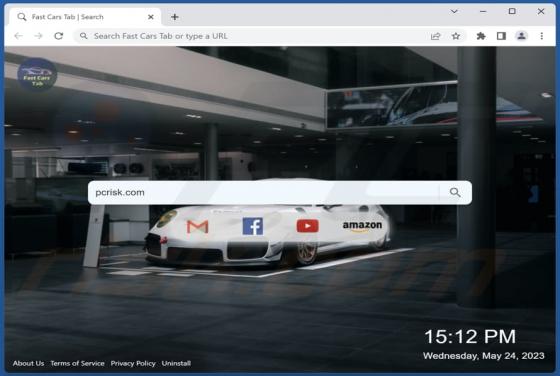Maximize the browser window
The height and width of the screenshot is (376, 560).
(512, 11)
